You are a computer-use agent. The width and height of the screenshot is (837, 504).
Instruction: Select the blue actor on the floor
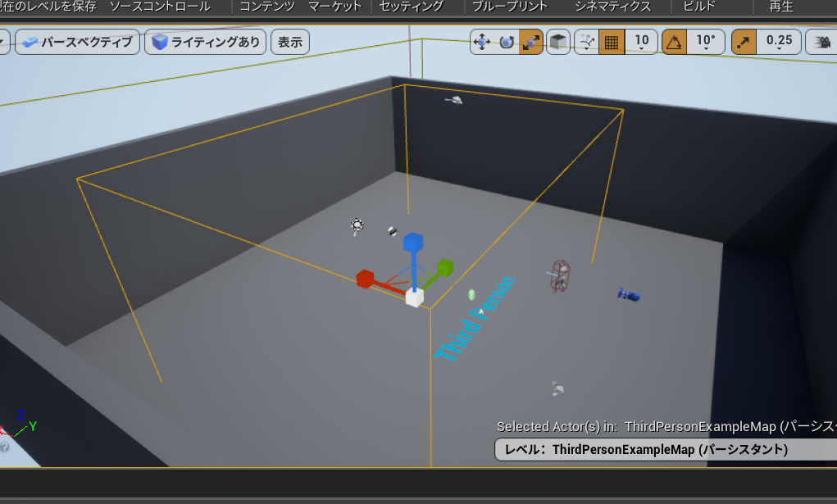(629, 294)
